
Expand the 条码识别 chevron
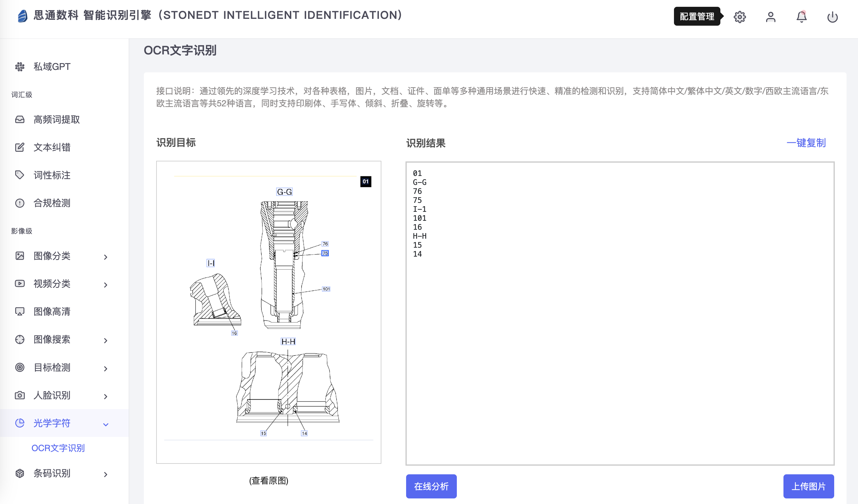105,474
